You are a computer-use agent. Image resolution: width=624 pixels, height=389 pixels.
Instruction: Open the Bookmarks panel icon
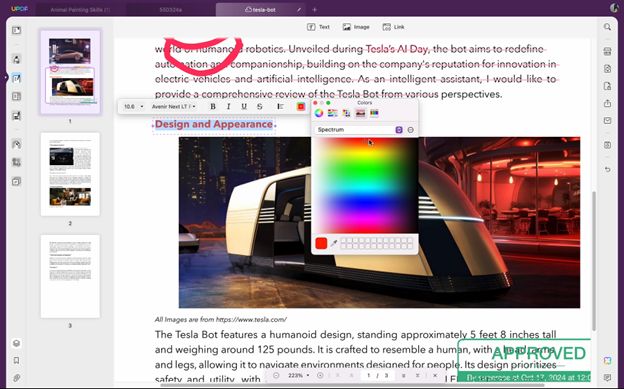tap(16, 360)
